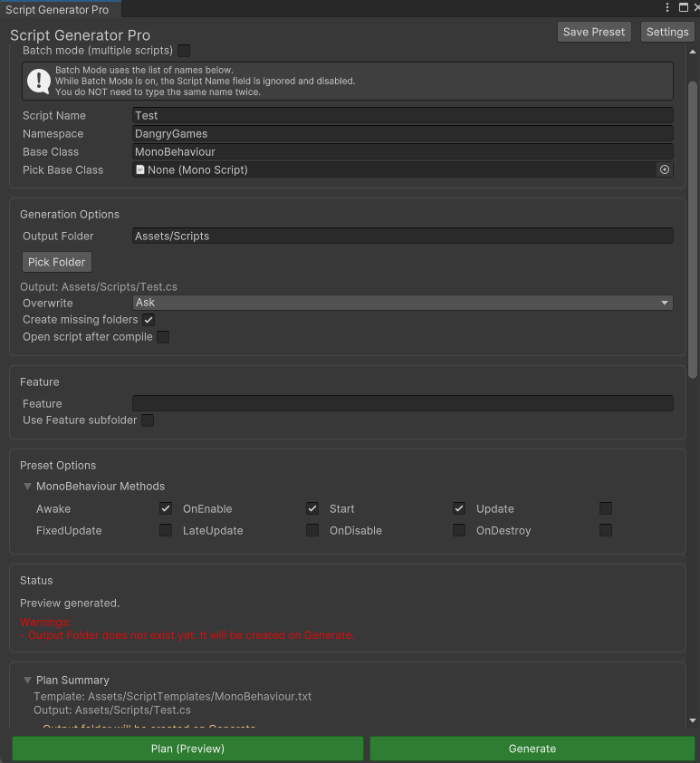Uncheck Create missing folders
The width and height of the screenshot is (700, 763).
point(149,320)
